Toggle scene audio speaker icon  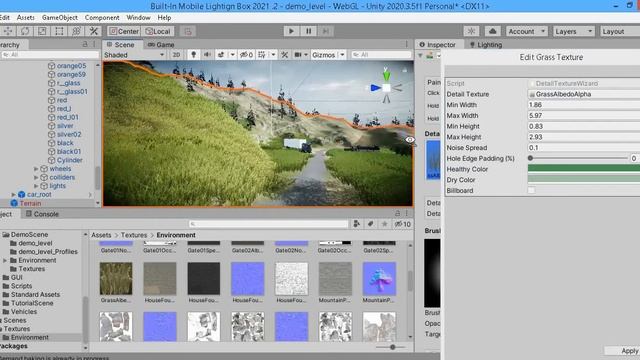pyautogui.click(x=207, y=55)
